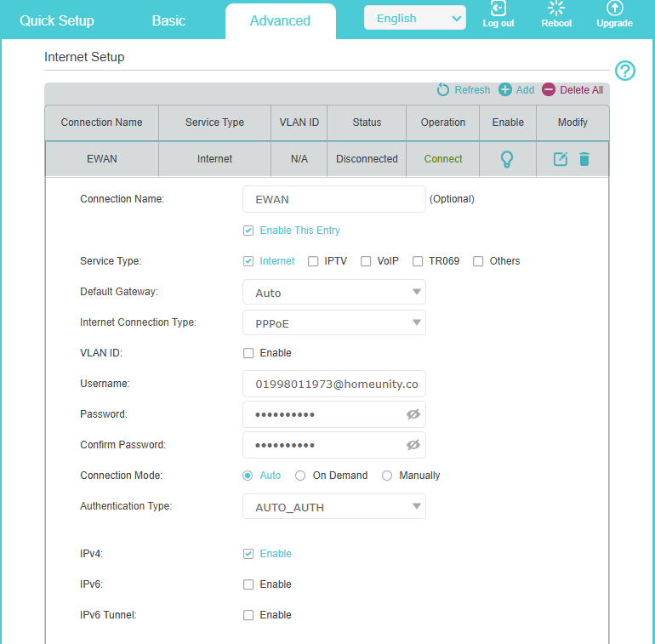Click the Log out icon
655x644 pixels.
click(x=498, y=9)
